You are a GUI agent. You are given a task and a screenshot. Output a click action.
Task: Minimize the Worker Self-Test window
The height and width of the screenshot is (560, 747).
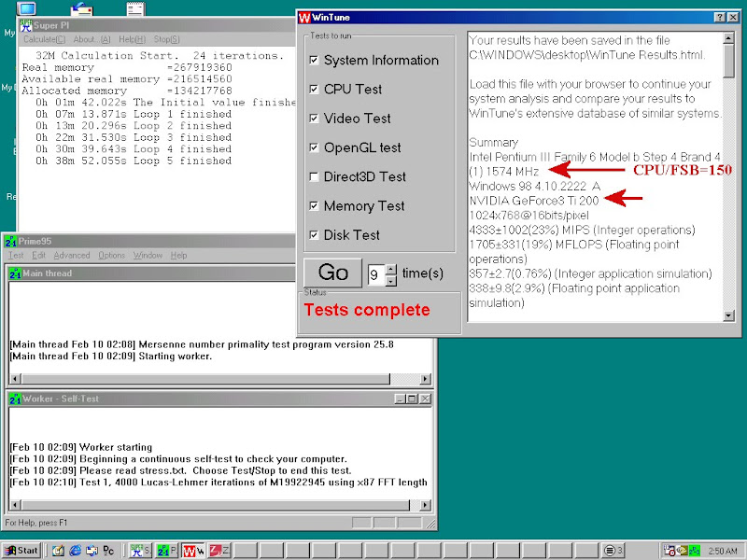point(401,399)
